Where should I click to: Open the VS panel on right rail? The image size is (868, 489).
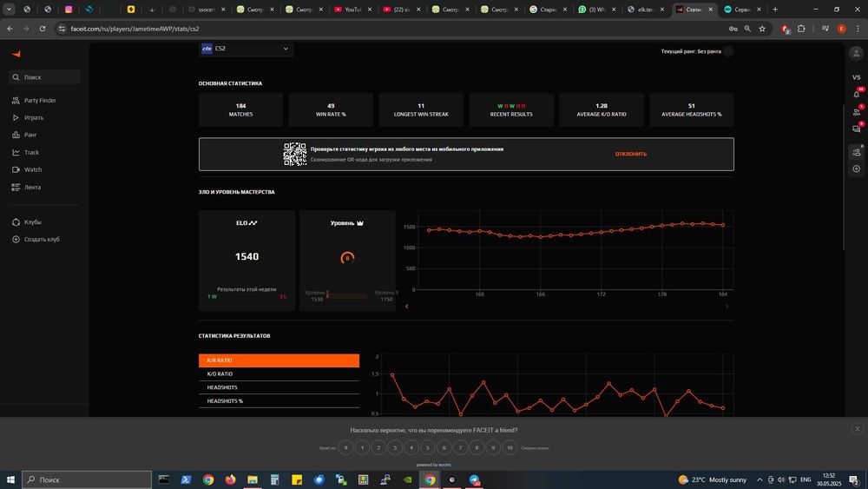(857, 77)
